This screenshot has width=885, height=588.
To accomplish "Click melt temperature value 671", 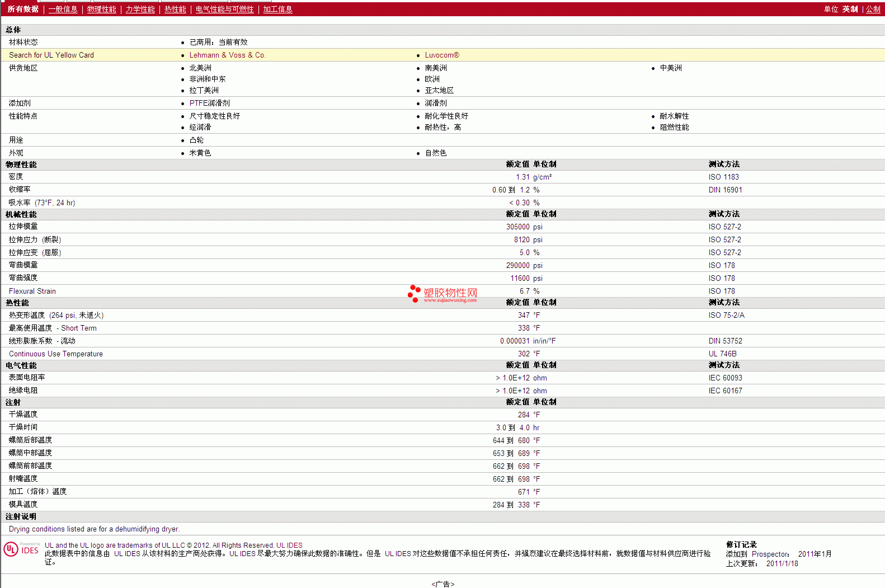I will pyautogui.click(x=524, y=492).
